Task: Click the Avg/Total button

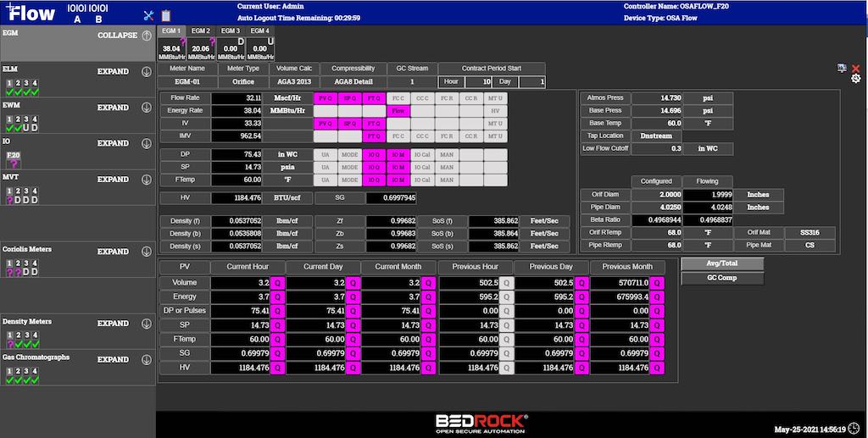Action: click(x=722, y=263)
